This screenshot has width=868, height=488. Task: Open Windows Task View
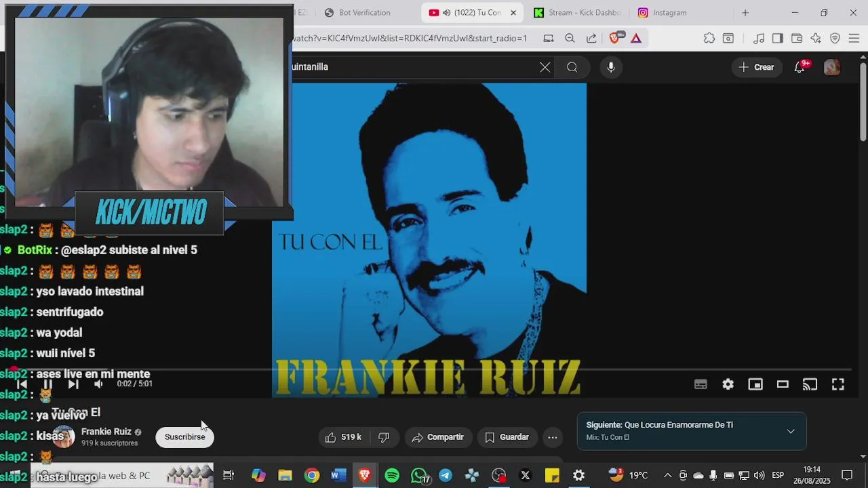[229, 476]
